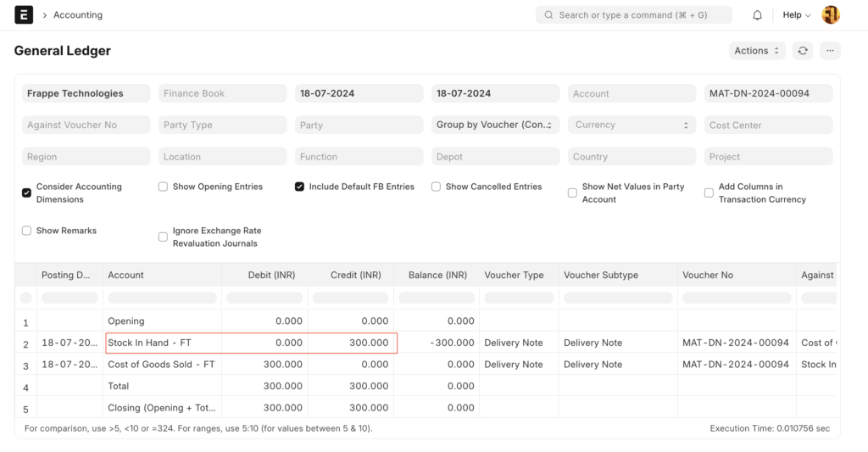
Task: Open the Actions dropdown button
Action: pyautogui.click(x=756, y=51)
